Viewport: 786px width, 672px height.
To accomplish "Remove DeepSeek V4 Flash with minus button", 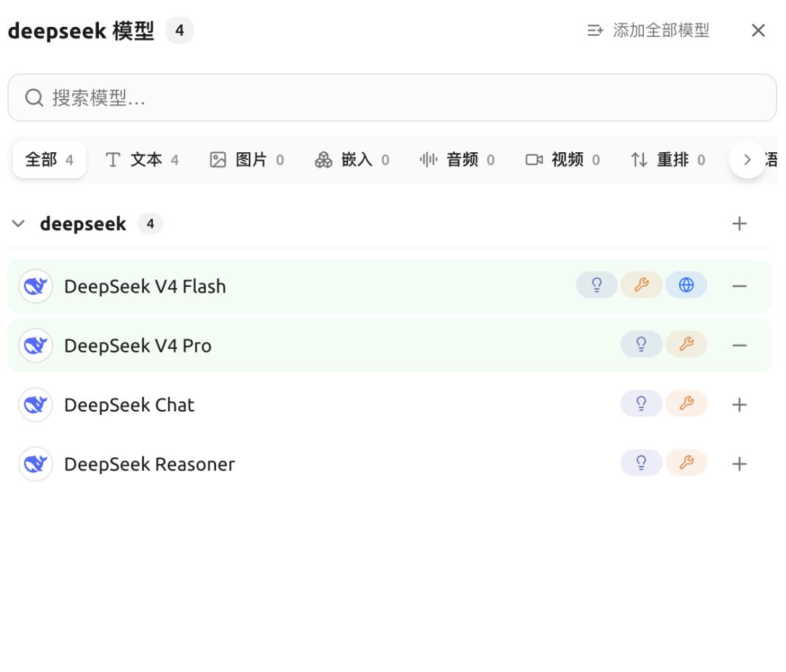I will click(x=739, y=286).
